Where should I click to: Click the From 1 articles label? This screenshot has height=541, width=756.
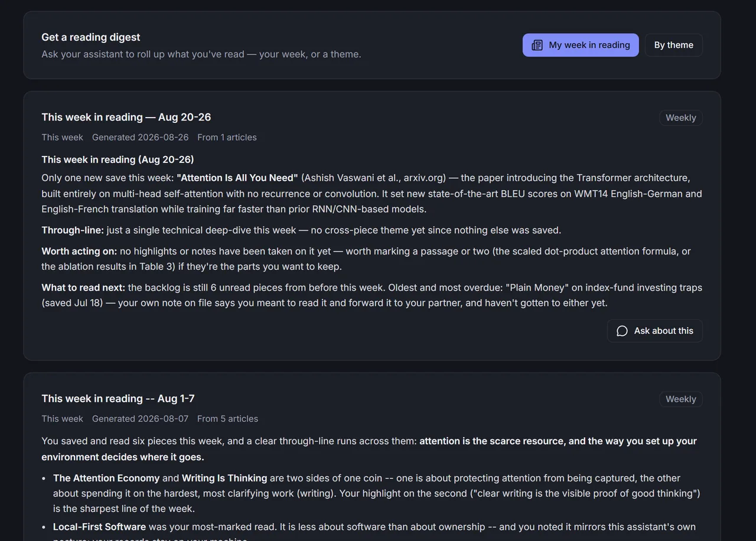(x=227, y=137)
